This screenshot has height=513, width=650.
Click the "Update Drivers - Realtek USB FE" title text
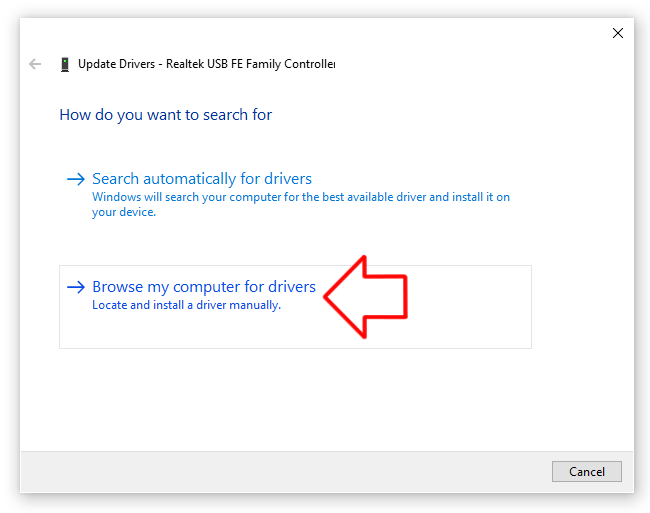pos(206,64)
